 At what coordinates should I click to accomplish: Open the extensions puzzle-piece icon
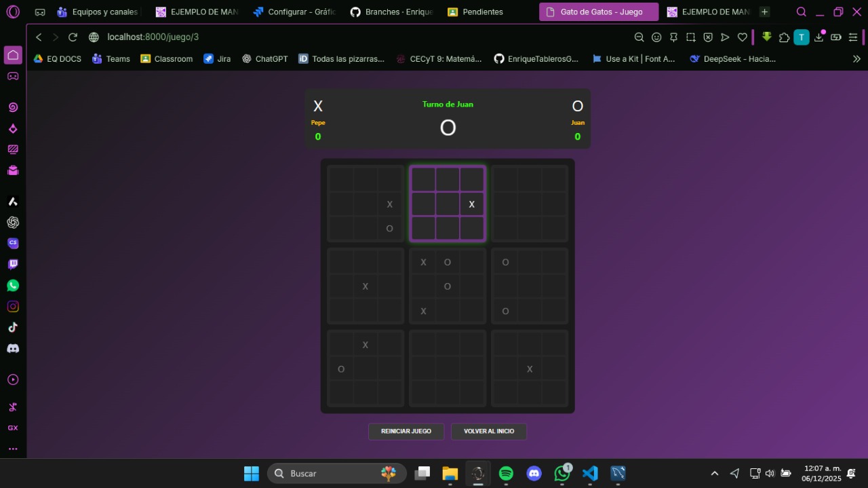785,37
